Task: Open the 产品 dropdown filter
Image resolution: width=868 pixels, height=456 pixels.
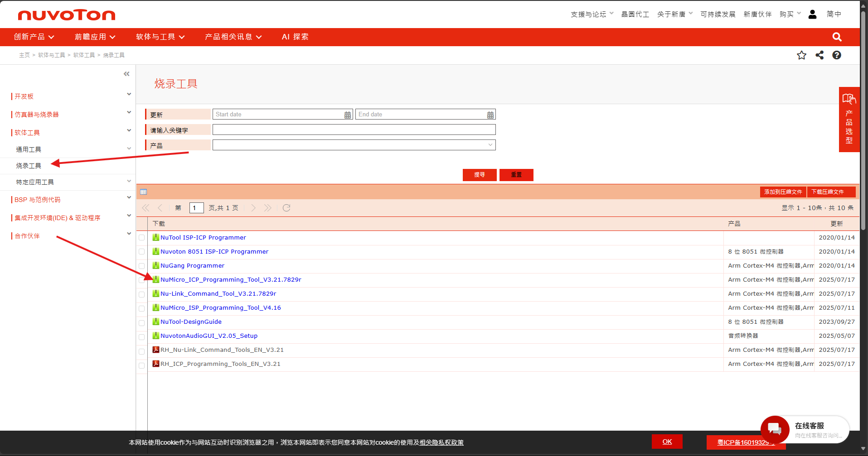Action: 354,145
